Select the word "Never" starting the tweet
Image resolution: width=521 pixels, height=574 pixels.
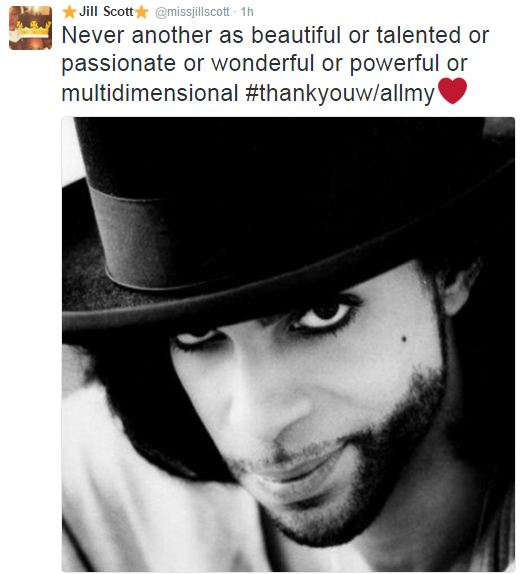[x=93, y=36]
